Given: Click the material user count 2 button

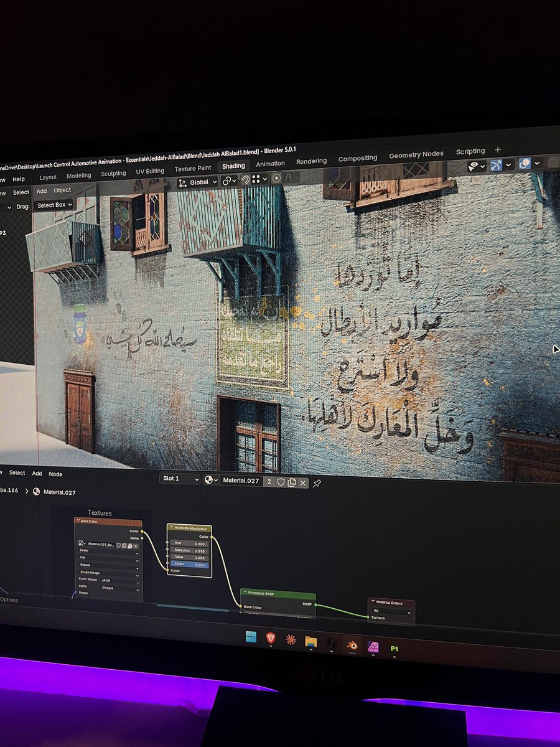Looking at the screenshot, I should [269, 482].
